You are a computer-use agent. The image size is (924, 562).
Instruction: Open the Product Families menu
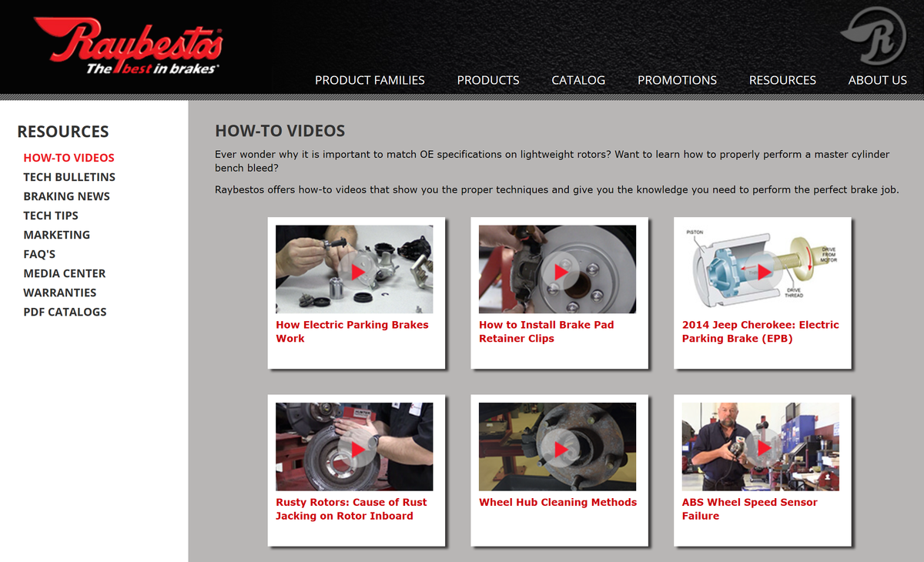click(x=370, y=80)
